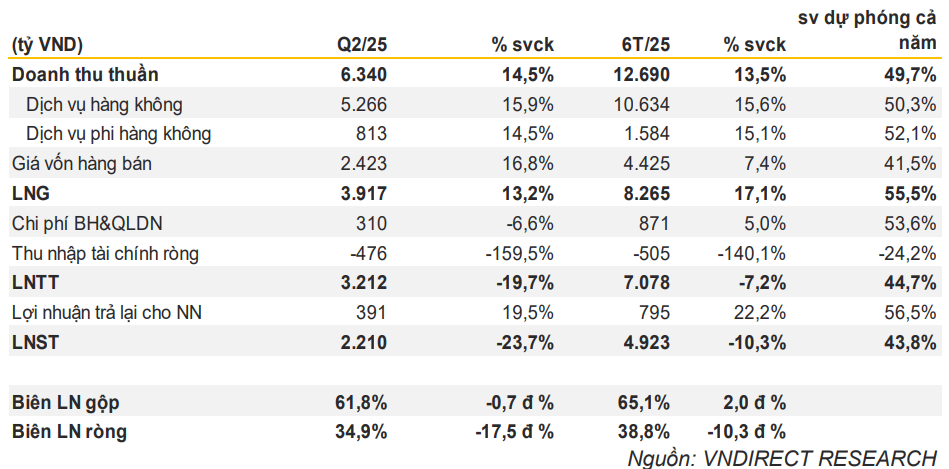Select the 6.340 net revenue value
The image size is (949, 469).
(363, 74)
